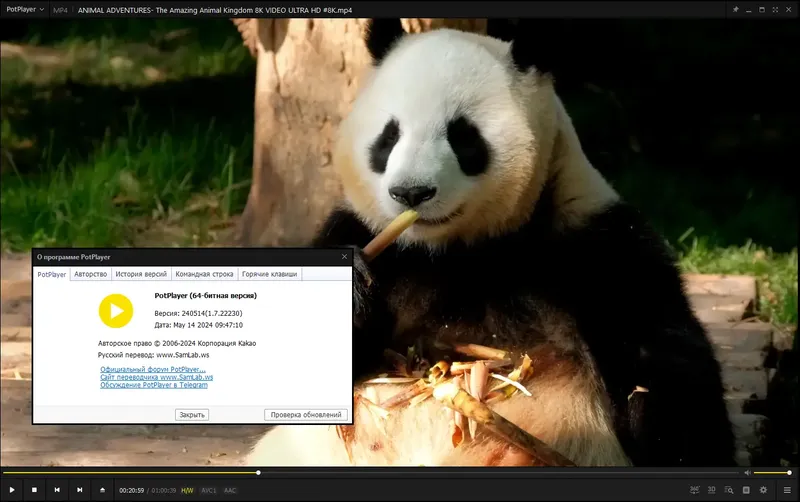Image resolution: width=800 pixels, height=502 pixels.
Task: Pin the player window always on top
Action: coord(735,10)
